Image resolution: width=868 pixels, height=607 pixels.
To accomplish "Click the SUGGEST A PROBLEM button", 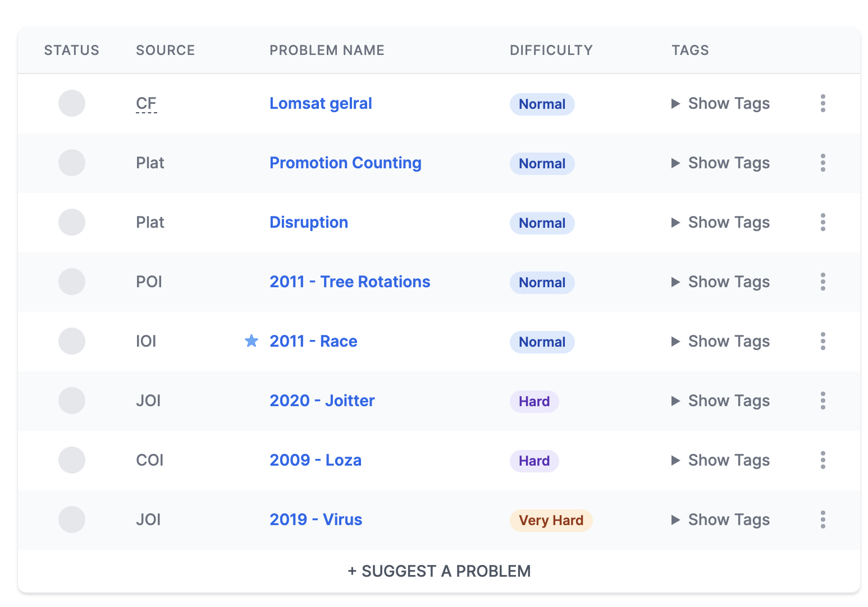I will coord(438,571).
